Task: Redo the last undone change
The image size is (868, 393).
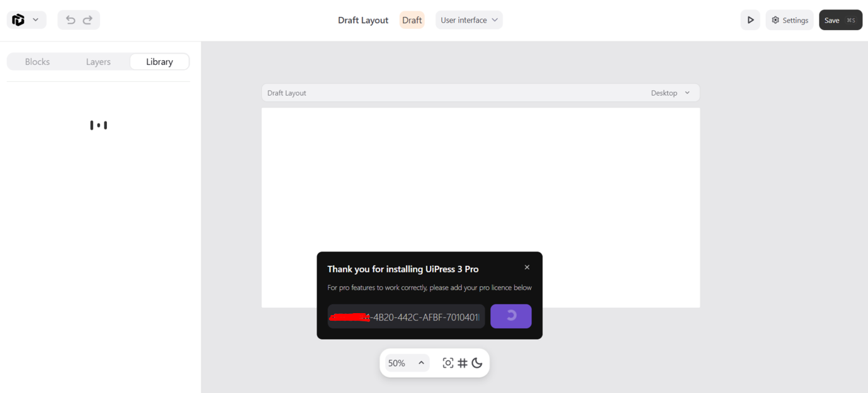Action: coord(87,20)
